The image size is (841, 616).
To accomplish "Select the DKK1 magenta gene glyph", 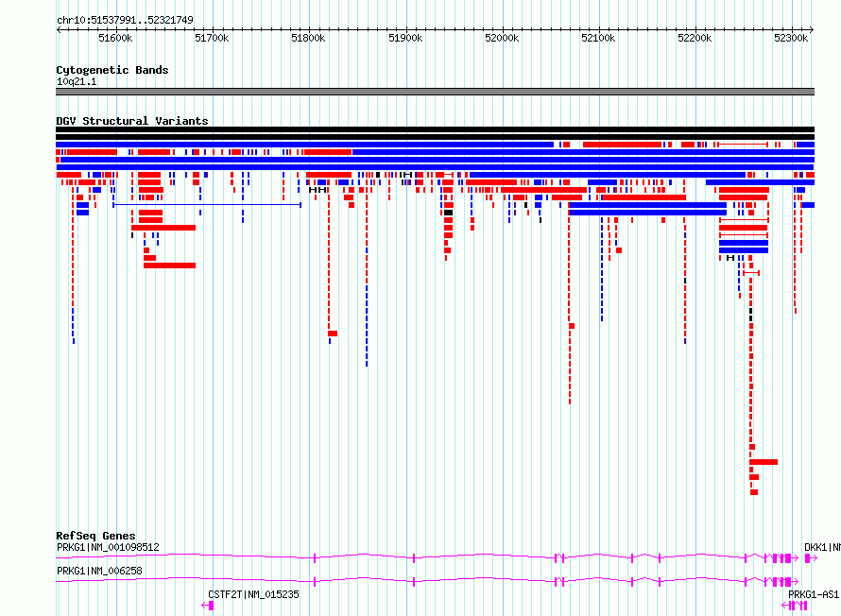I will 811,558.
